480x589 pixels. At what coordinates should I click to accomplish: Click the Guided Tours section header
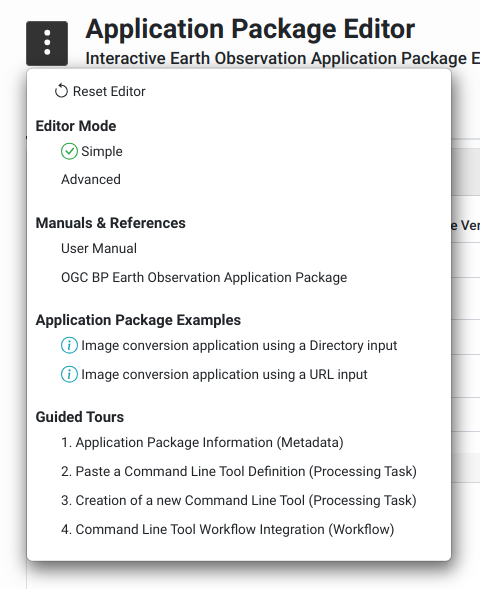(x=80, y=417)
